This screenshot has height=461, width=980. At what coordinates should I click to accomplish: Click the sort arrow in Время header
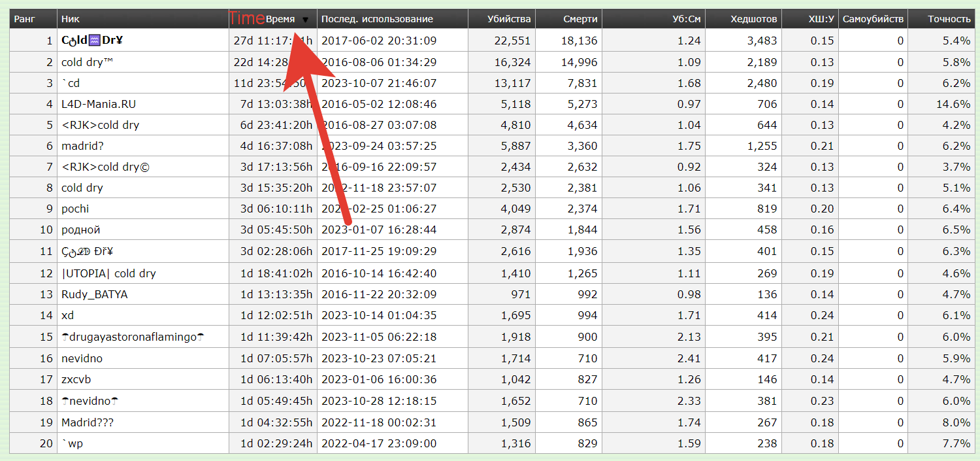[x=305, y=20]
